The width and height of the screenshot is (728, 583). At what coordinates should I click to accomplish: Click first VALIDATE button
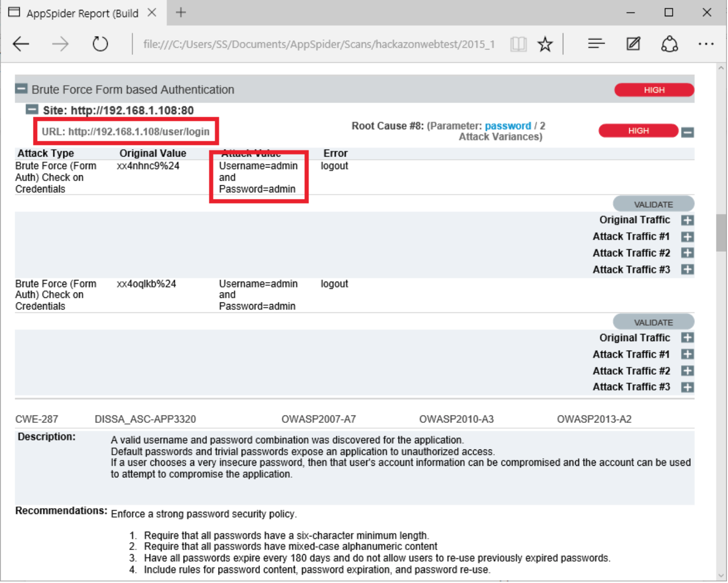tap(653, 204)
